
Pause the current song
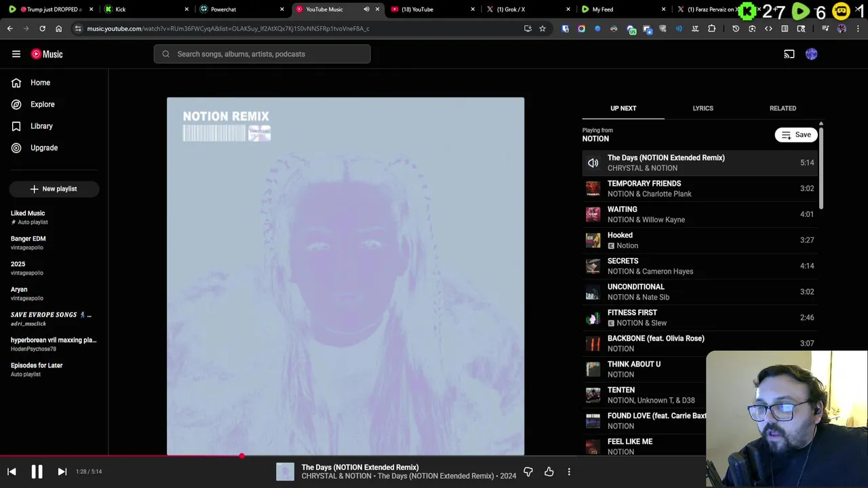[x=37, y=472]
